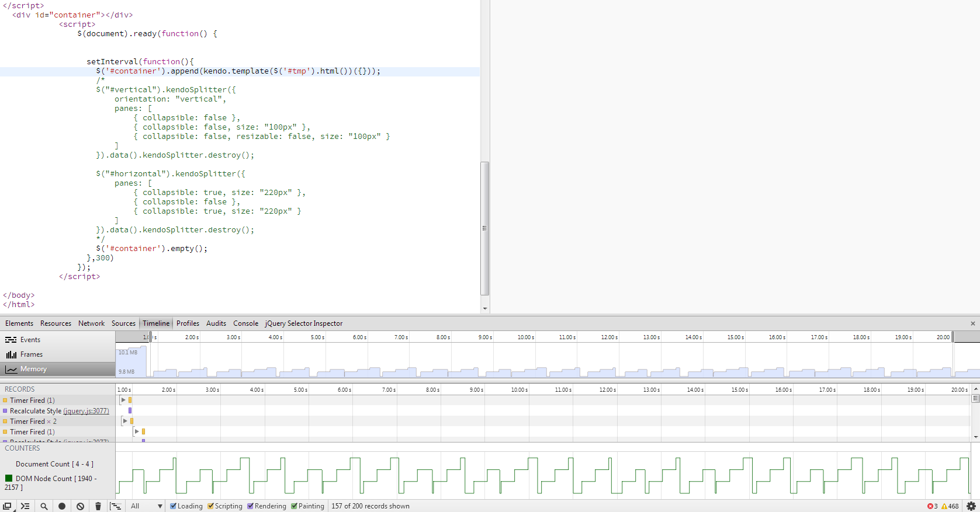Open the Console tab

[245, 323]
